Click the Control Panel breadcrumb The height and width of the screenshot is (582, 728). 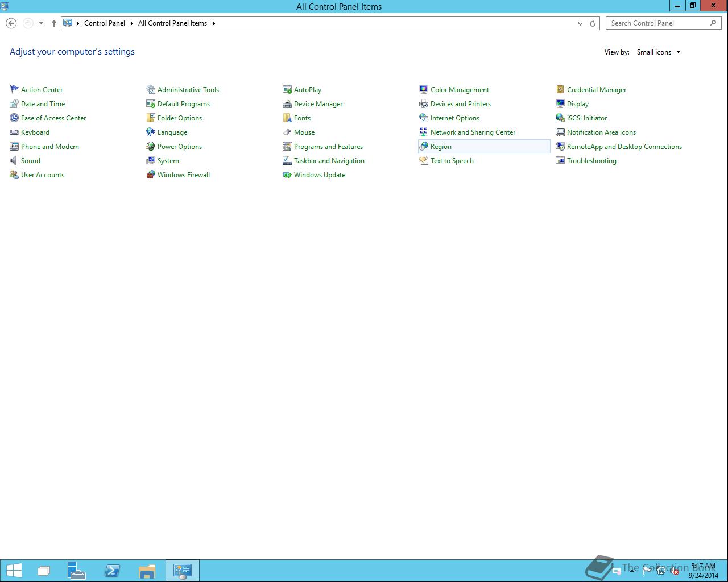(105, 23)
